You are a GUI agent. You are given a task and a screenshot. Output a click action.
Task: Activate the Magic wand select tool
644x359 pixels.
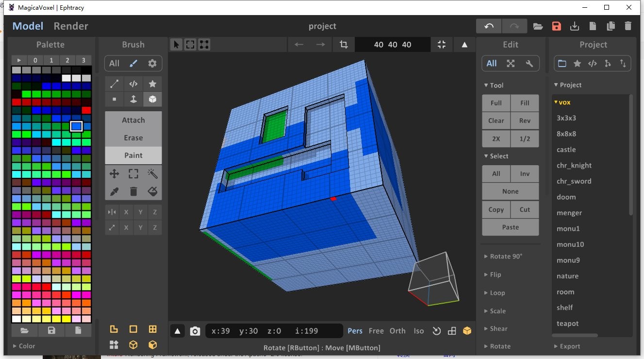tap(152, 173)
